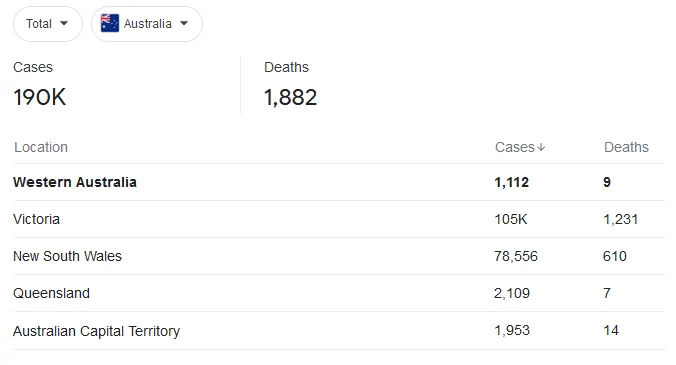Click the Australian flag icon
676x365 pixels.
click(x=110, y=23)
